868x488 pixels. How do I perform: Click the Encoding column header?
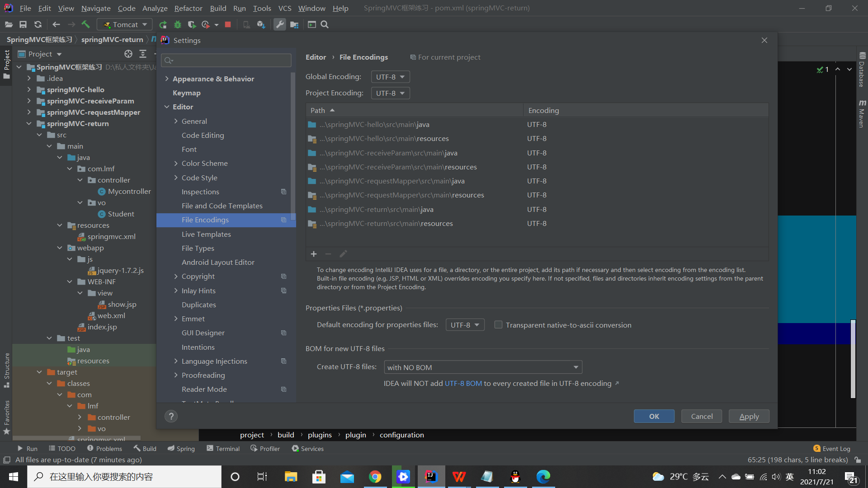coord(646,110)
